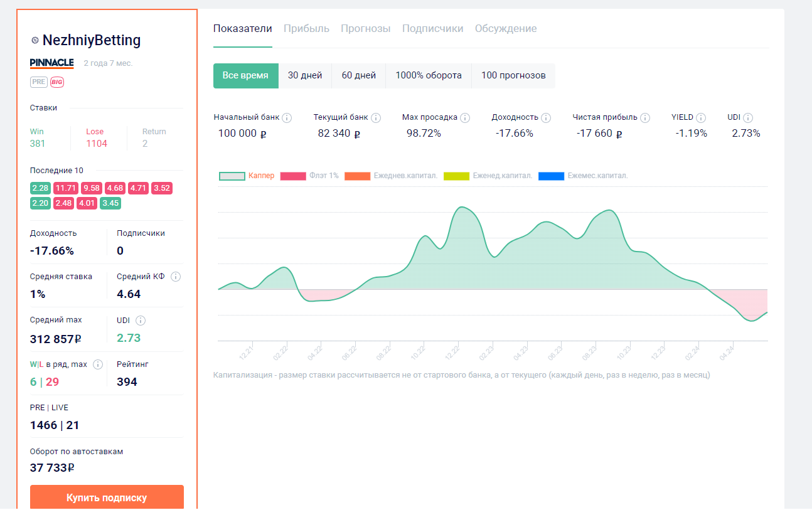Click the blue Ежемес.капитал. legend swatch
Viewport: 812px width, 510px height.
[550, 176]
